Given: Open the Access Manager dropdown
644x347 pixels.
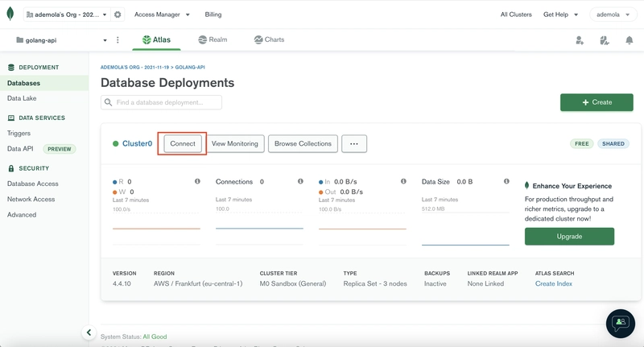Looking at the screenshot, I should coord(162,14).
